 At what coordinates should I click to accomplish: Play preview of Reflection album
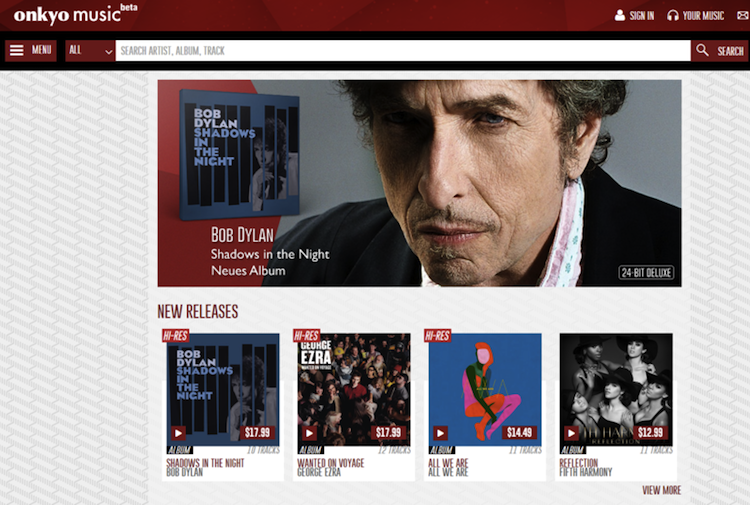coord(571,433)
